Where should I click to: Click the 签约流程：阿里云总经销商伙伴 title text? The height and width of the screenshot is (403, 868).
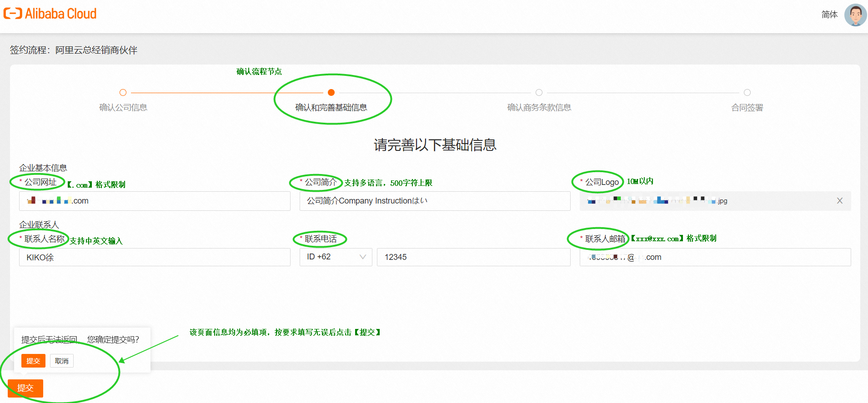click(x=74, y=50)
